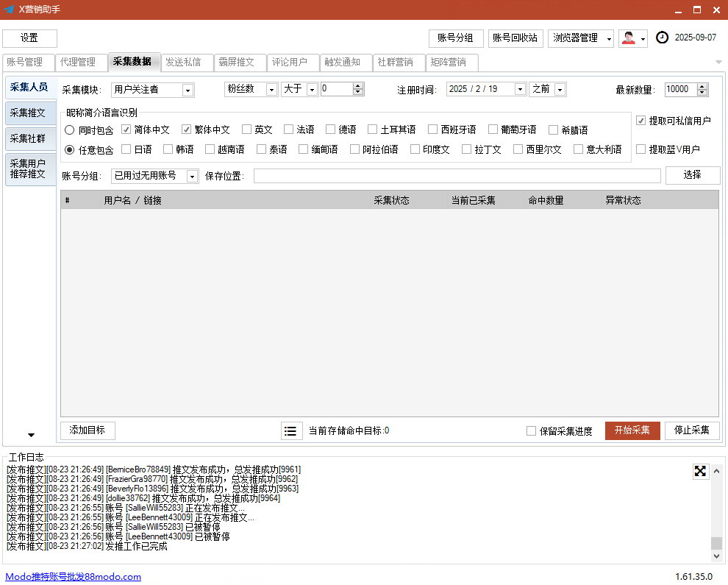Open the 采集推文 sidebar tab
Image resolution: width=728 pixels, height=585 pixels.
coord(29,113)
